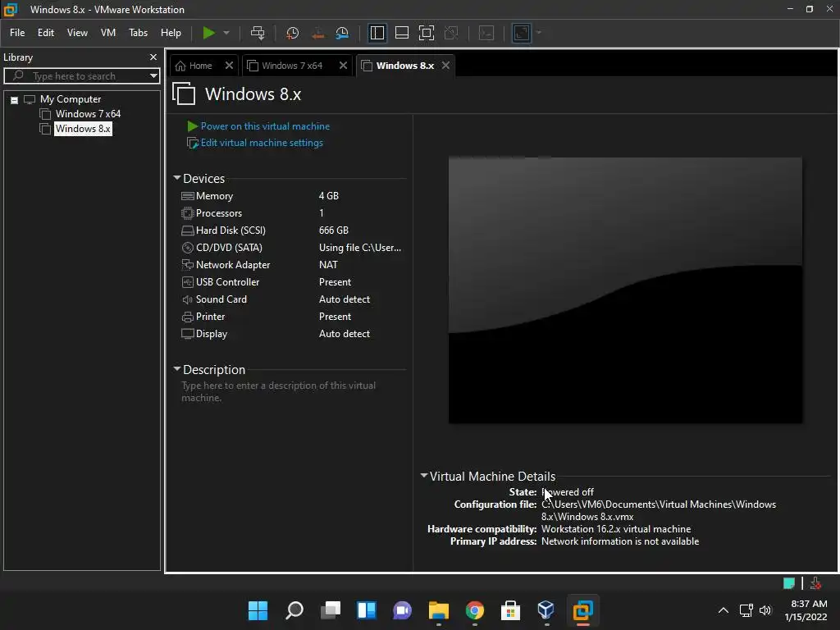Click Send Ctrl+Alt+Del toolbar icon

point(258,33)
